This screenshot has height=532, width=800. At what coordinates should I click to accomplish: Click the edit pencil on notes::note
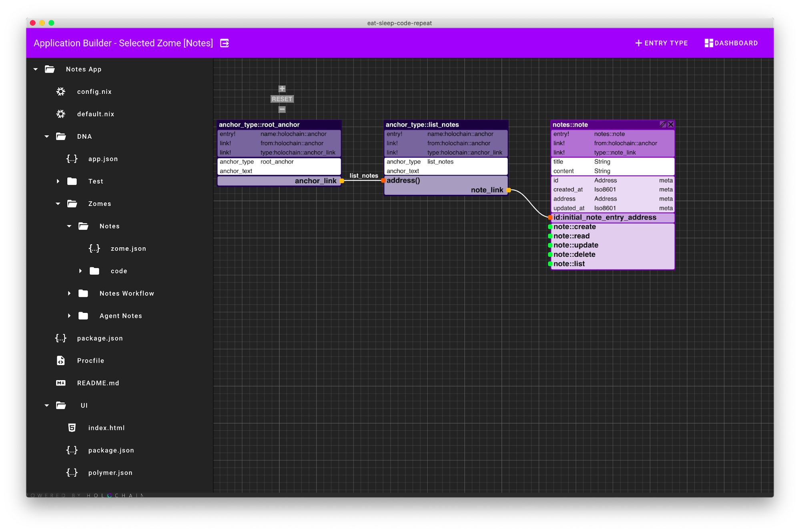tap(663, 124)
